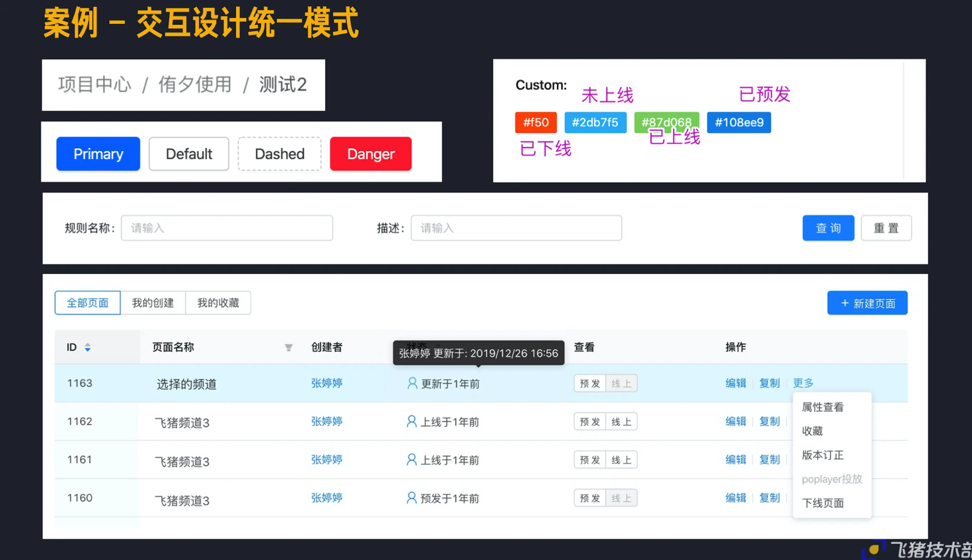Open creator link 张婷婷 in row 1161
972x560 pixels.
(x=327, y=460)
